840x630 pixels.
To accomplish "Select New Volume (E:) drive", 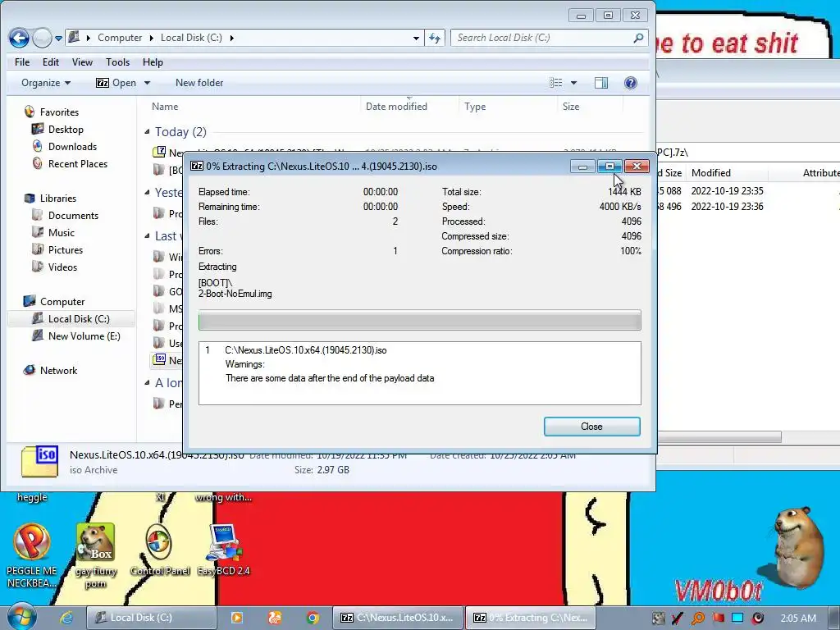I will coord(84,336).
